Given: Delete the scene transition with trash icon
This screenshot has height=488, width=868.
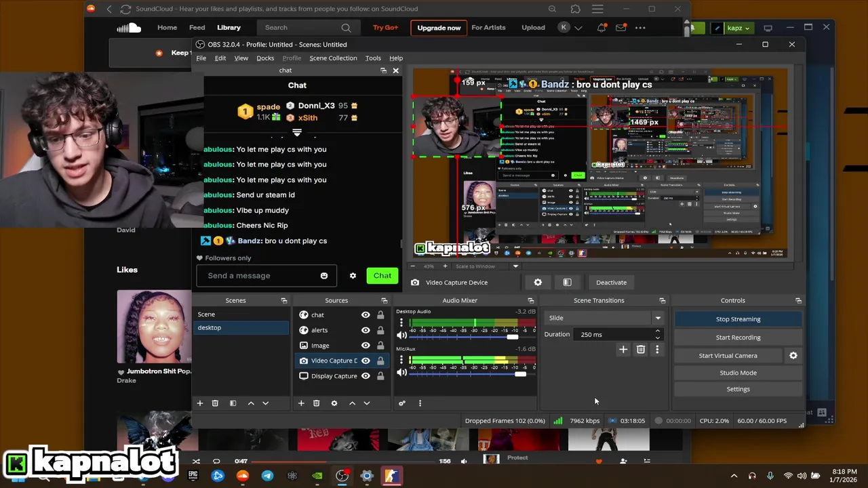Looking at the screenshot, I should 641,350.
